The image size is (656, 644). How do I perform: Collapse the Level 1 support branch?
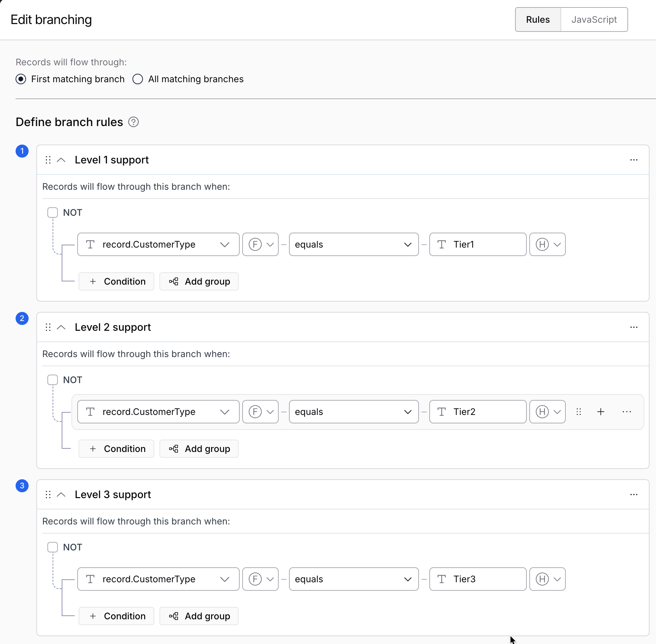pos(61,160)
